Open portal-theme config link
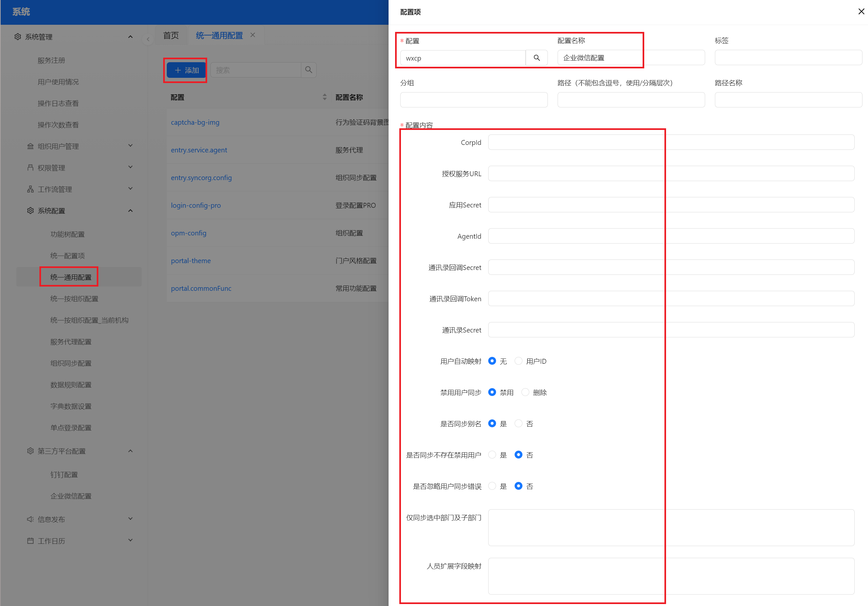This screenshot has width=868, height=606. coord(191,261)
